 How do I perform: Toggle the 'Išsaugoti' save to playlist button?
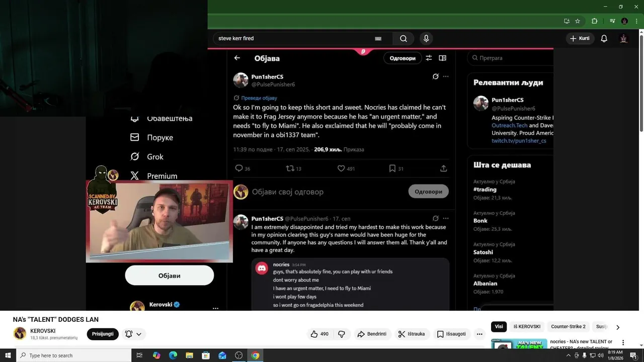[x=452, y=334]
